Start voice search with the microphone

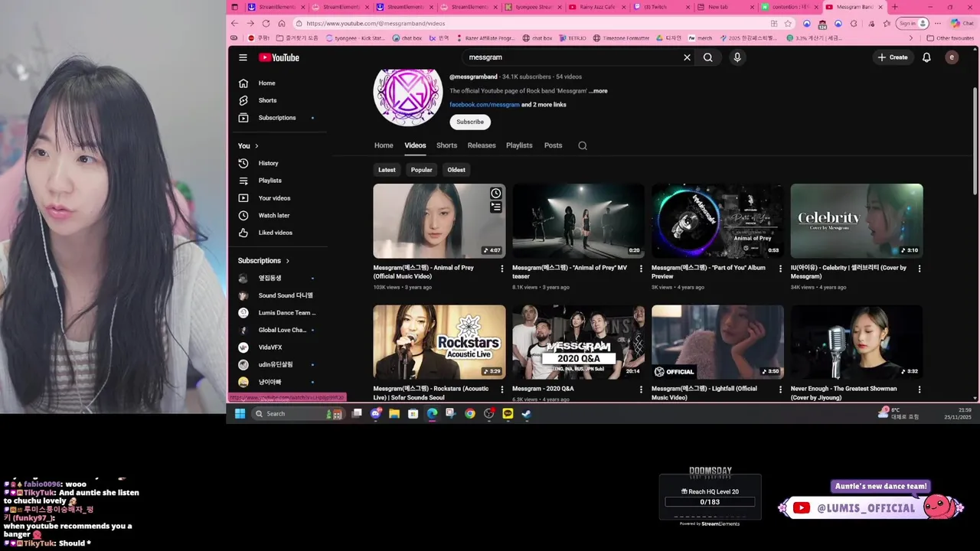[x=737, y=57]
